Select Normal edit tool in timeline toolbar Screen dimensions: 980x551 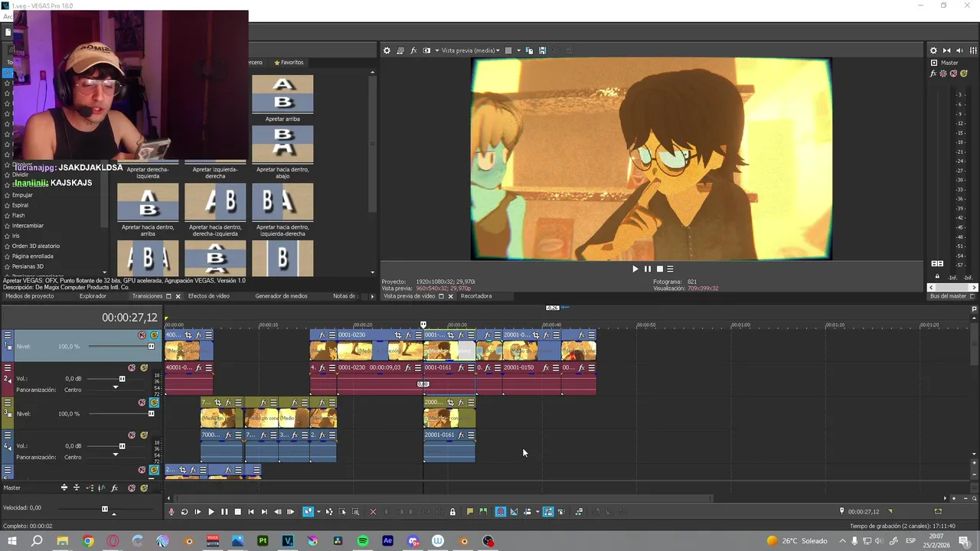tap(307, 512)
